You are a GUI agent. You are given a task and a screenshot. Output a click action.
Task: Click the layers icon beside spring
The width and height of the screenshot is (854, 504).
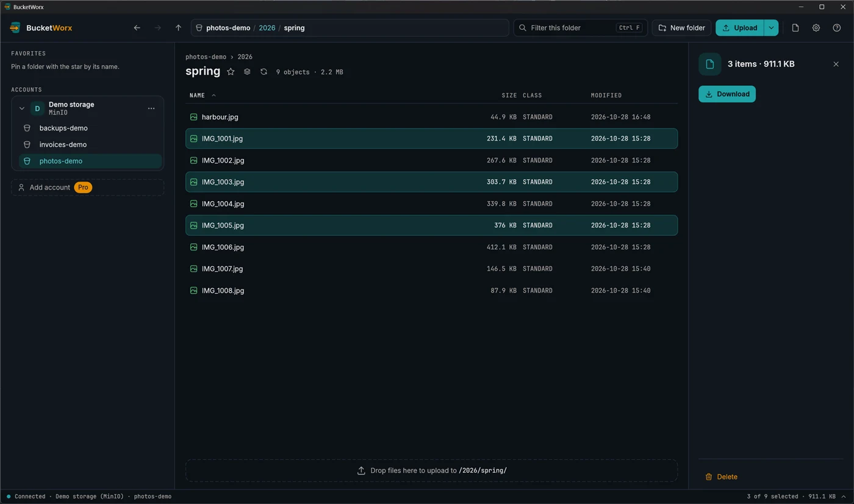247,71
